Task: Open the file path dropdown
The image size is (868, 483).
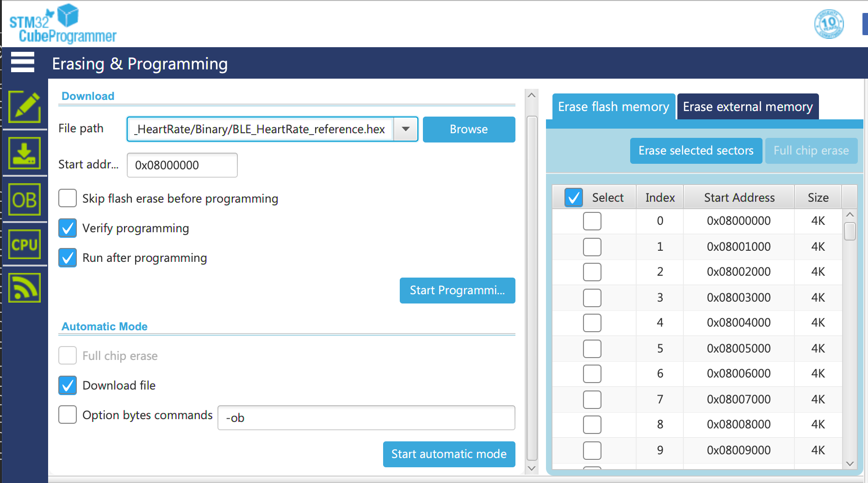Action: click(x=405, y=129)
